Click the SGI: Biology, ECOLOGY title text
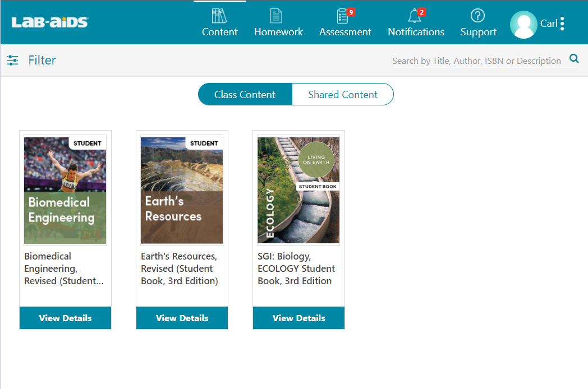This screenshot has height=389, width=588. click(296, 268)
